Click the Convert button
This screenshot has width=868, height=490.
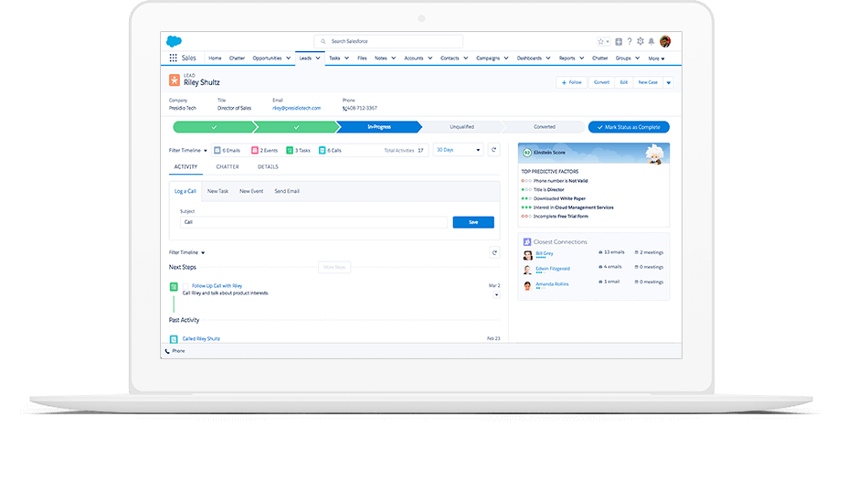[601, 82]
